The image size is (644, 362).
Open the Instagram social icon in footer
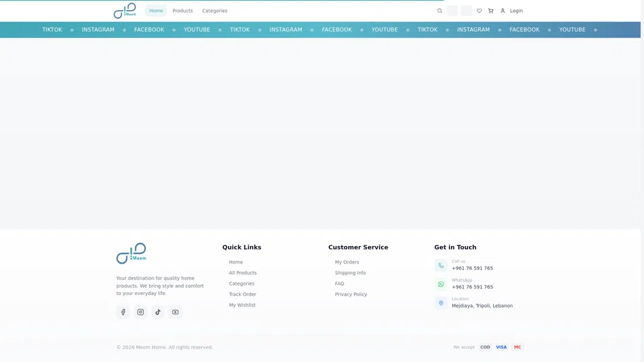[x=140, y=312]
